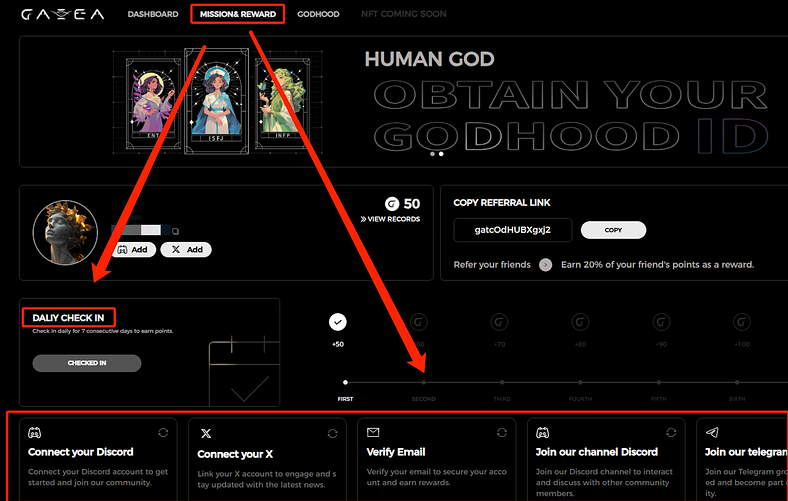Click the fifth day +90 reward icon
The height and width of the screenshot is (501, 788).
[661, 322]
